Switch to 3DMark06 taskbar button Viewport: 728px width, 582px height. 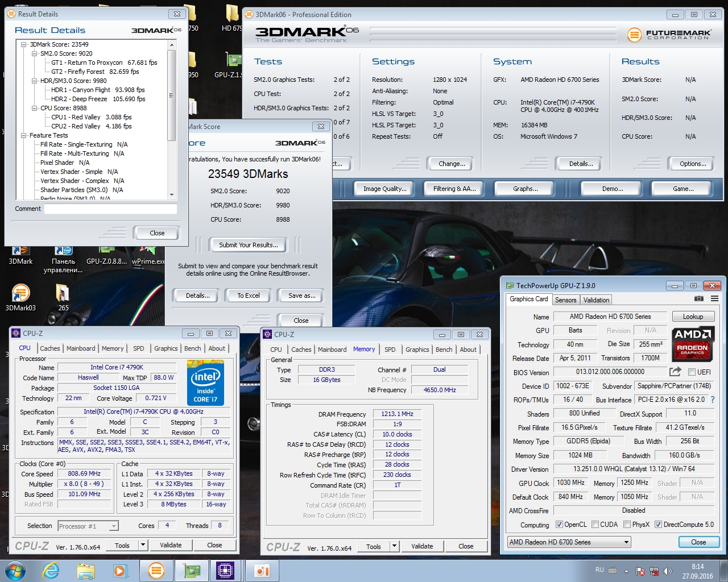[x=156, y=571]
